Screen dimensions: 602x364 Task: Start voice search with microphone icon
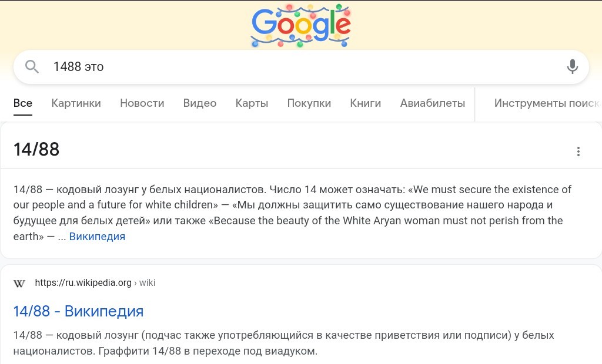point(572,67)
